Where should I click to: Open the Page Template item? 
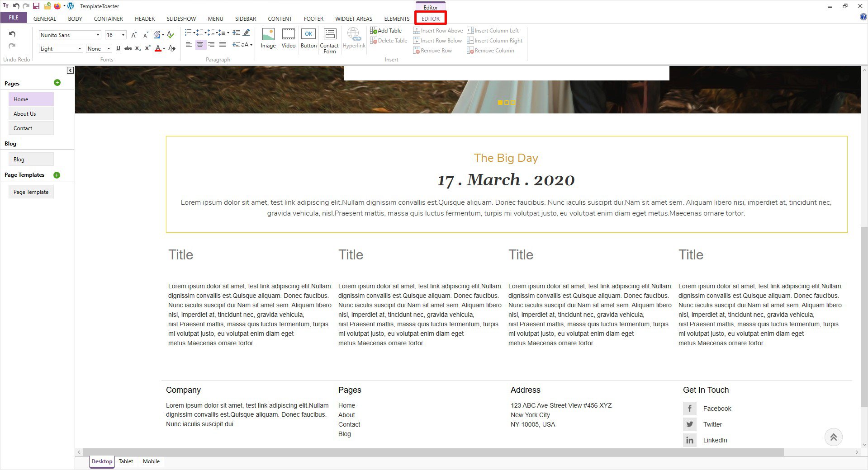pos(31,192)
